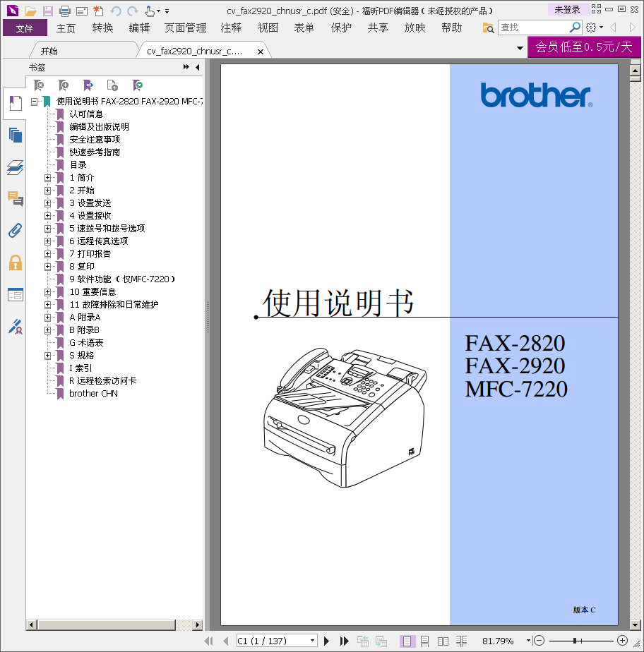Open the 页面管理 ribbon tab
The width and height of the screenshot is (644, 652).
click(185, 28)
